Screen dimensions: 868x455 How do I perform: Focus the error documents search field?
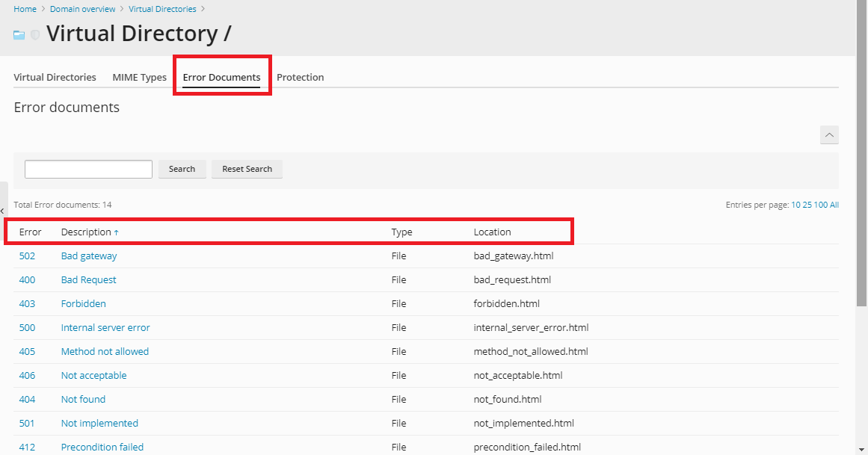(x=88, y=169)
